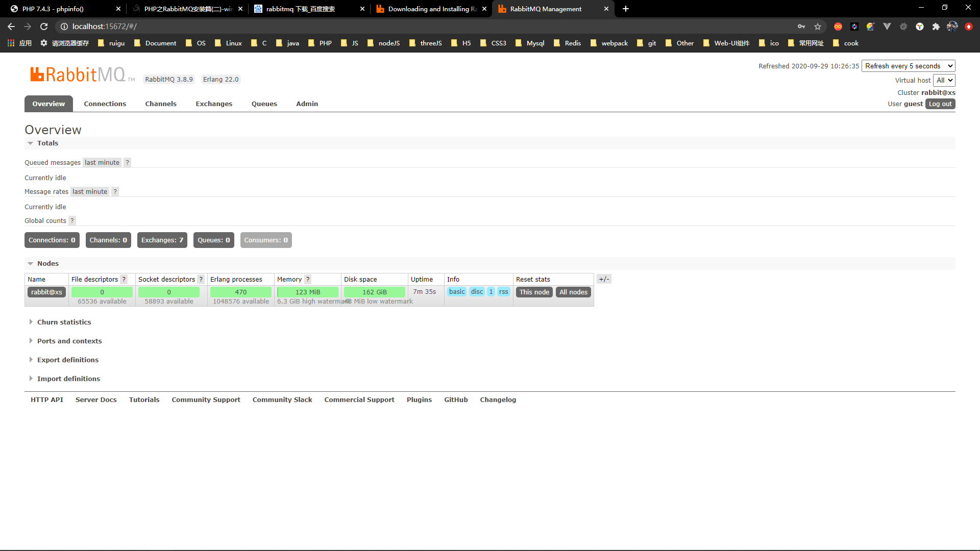Screen dimensions: 980x551
Task: Open the Refresh every 5 seconds dropdown
Action: pos(909,66)
